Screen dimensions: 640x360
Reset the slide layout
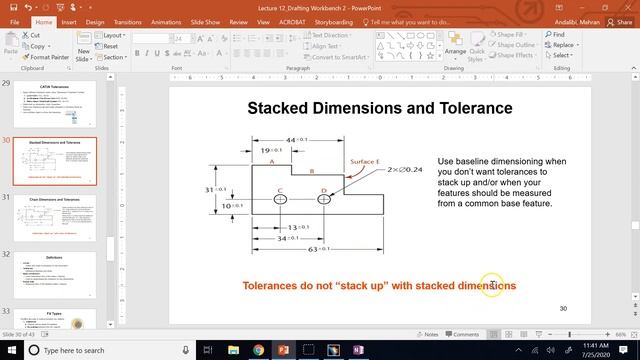pyautogui.click(x=107, y=46)
